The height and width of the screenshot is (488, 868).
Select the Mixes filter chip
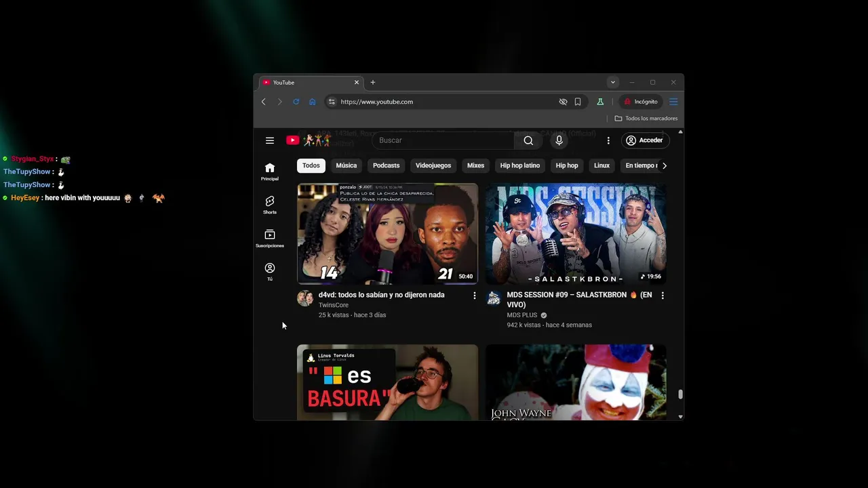coord(476,165)
